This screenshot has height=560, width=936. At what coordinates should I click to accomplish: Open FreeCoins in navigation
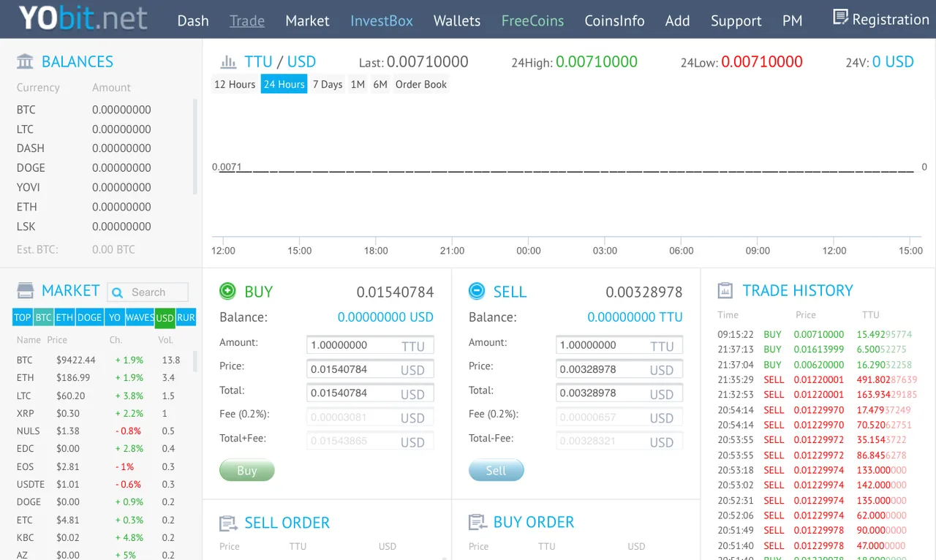[532, 20]
